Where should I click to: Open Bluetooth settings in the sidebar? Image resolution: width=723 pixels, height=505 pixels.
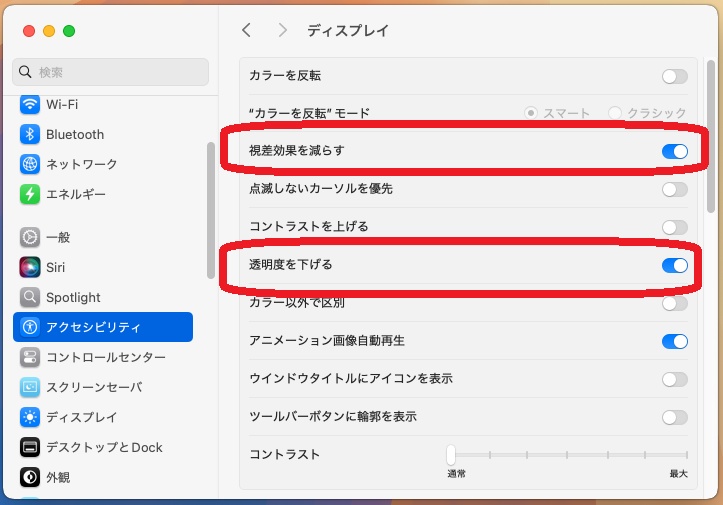click(102, 134)
